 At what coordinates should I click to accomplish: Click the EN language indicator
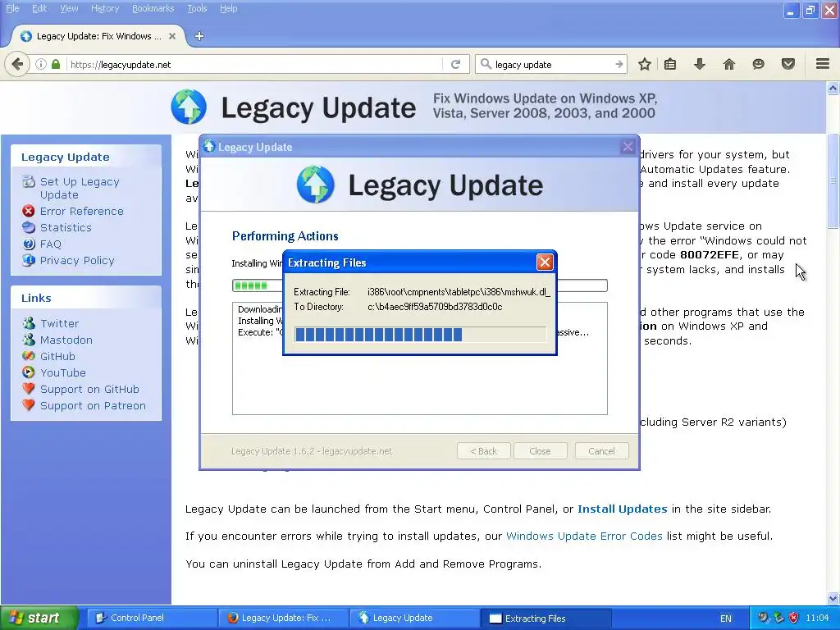725,619
